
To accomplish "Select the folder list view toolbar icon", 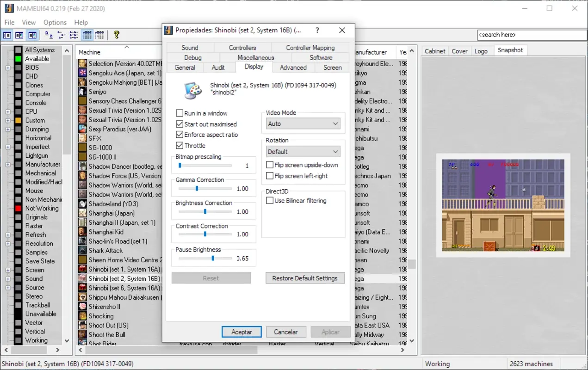I will (7, 35).
